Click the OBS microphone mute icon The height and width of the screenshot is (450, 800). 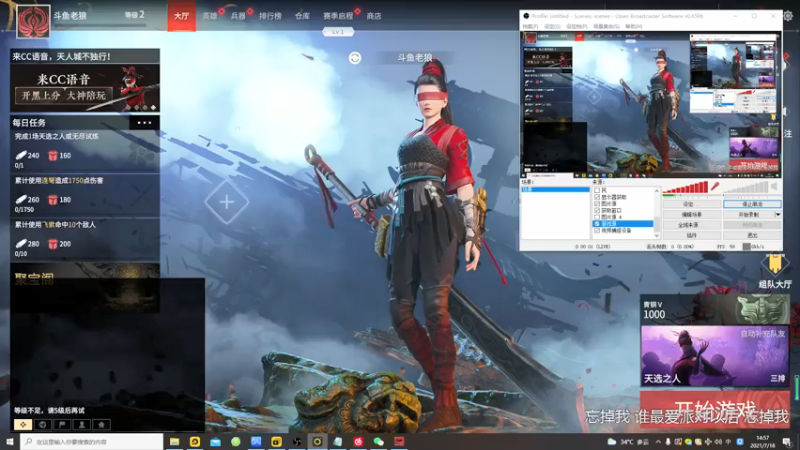(x=715, y=187)
